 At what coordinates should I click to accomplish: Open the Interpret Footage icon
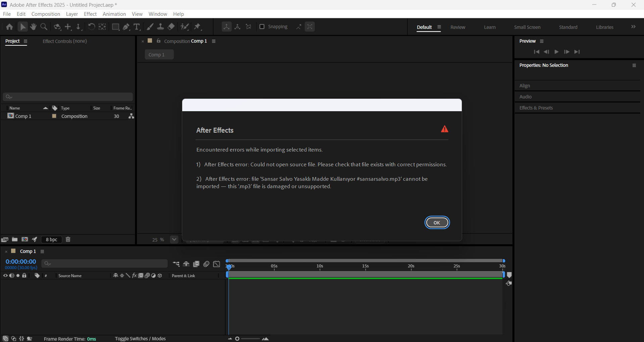(5, 240)
